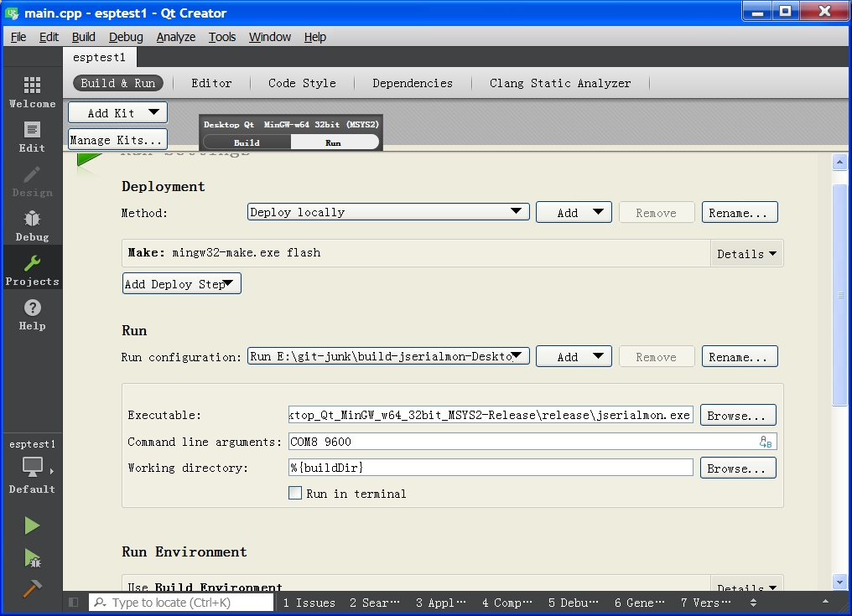Open 5 Debugger Console pane

click(x=574, y=603)
